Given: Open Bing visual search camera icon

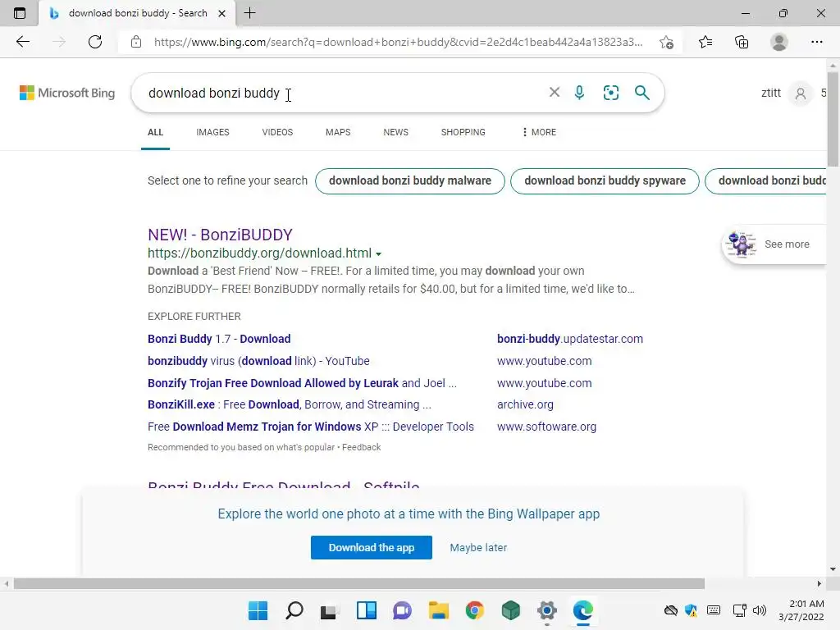Looking at the screenshot, I should (610, 92).
